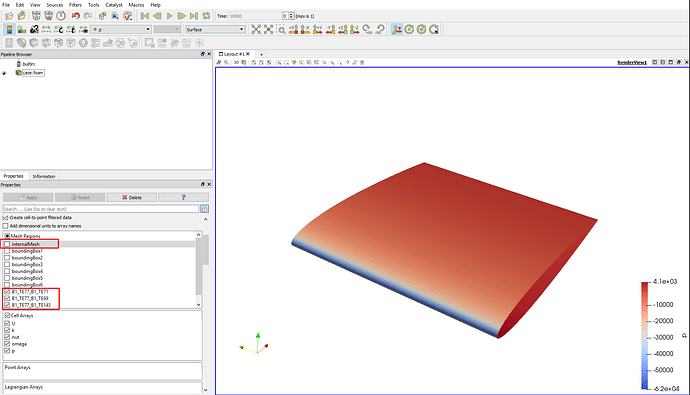
Task: Check the boundingBox1 region
Action: click(x=7, y=251)
